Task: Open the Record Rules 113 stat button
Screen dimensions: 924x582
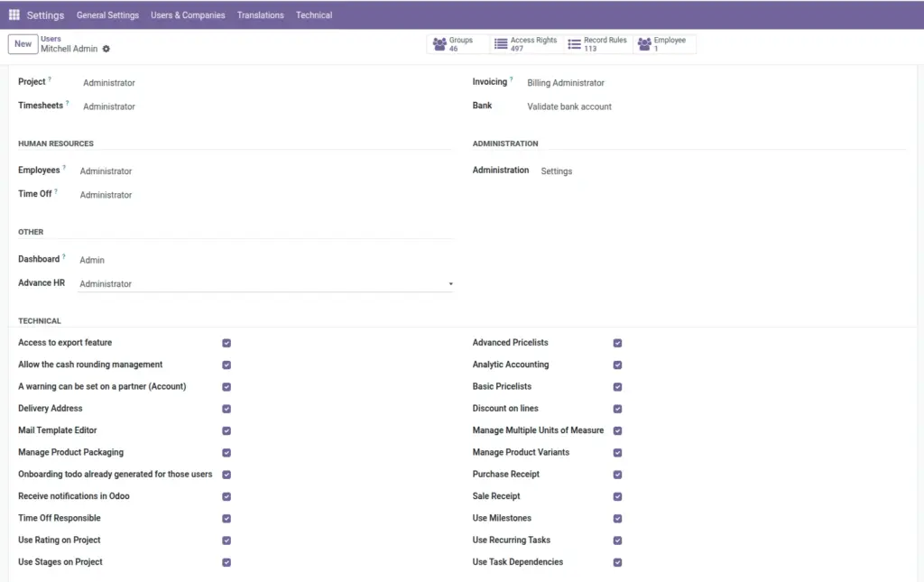Action: (598, 44)
